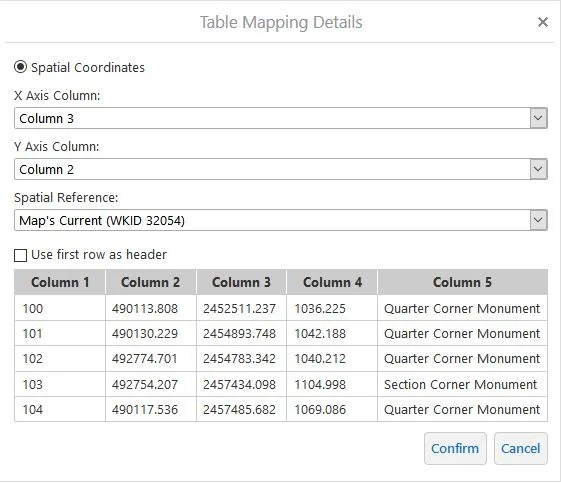Click cell 2457485.682
561x483 pixels.
242,409
